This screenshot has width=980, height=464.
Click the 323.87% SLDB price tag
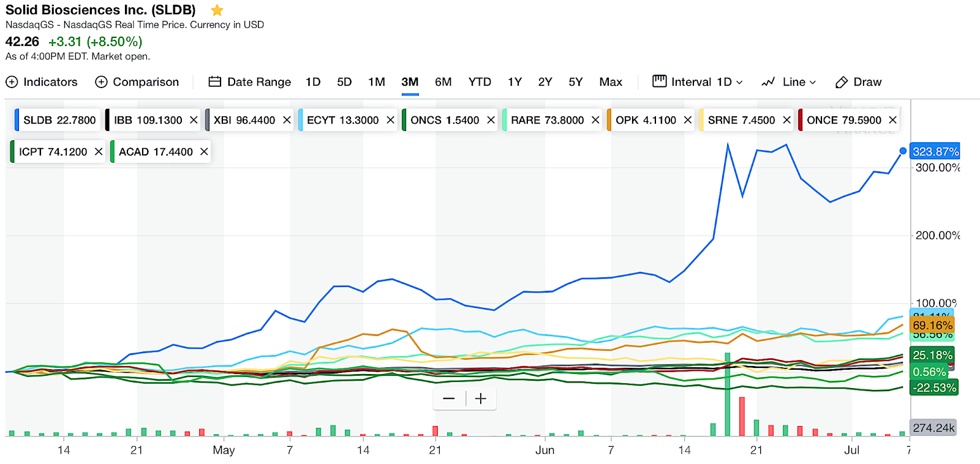935,152
